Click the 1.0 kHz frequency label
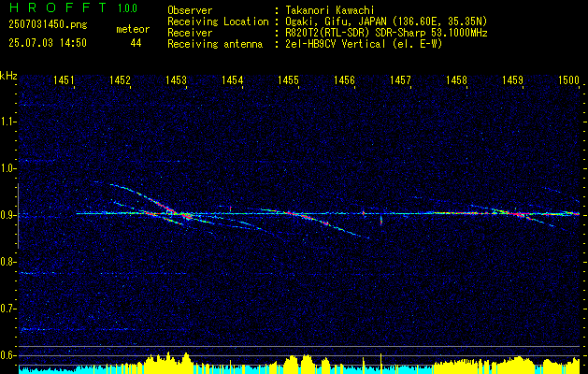 pyautogui.click(x=7, y=168)
